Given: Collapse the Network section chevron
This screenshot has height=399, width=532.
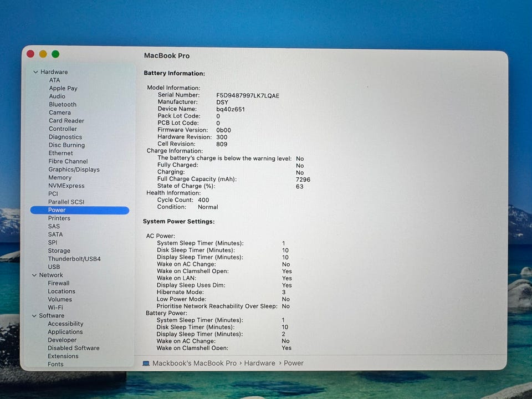Looking at the screenshot, I should (34, 275).
